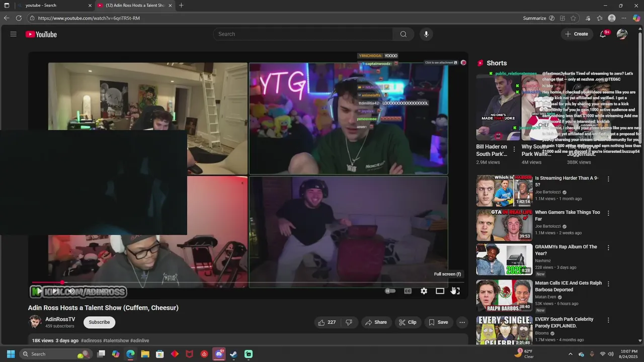The width and height of the screenshot is (644, 362).
Task: Open more actions ellipsis beside Save
Action: click(x=462, y=322)
